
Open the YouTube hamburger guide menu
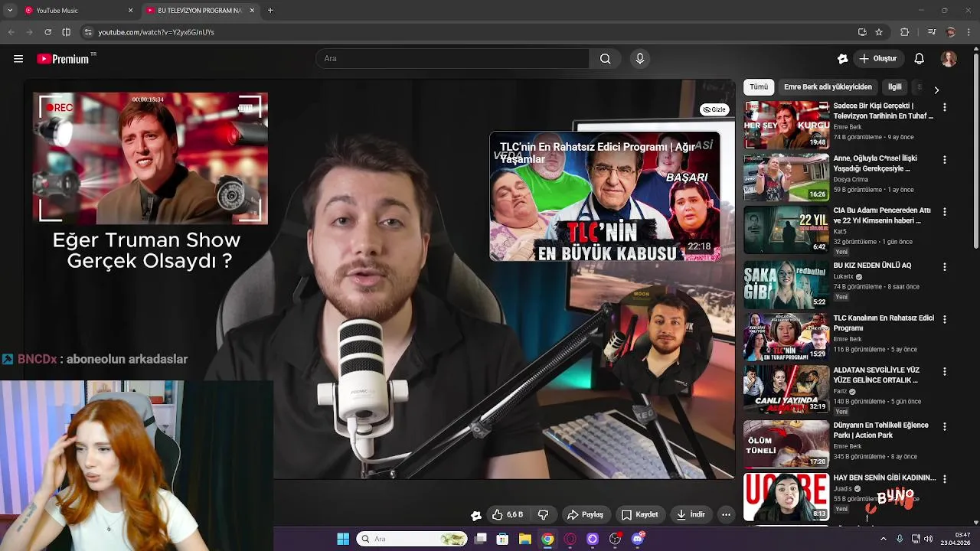[x=18, y=59]
